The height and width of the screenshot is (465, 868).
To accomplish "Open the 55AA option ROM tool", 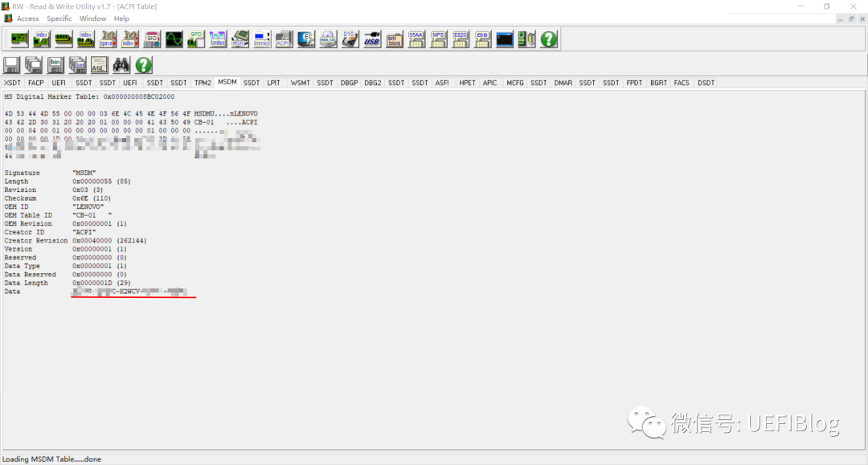I will point(416,39).
